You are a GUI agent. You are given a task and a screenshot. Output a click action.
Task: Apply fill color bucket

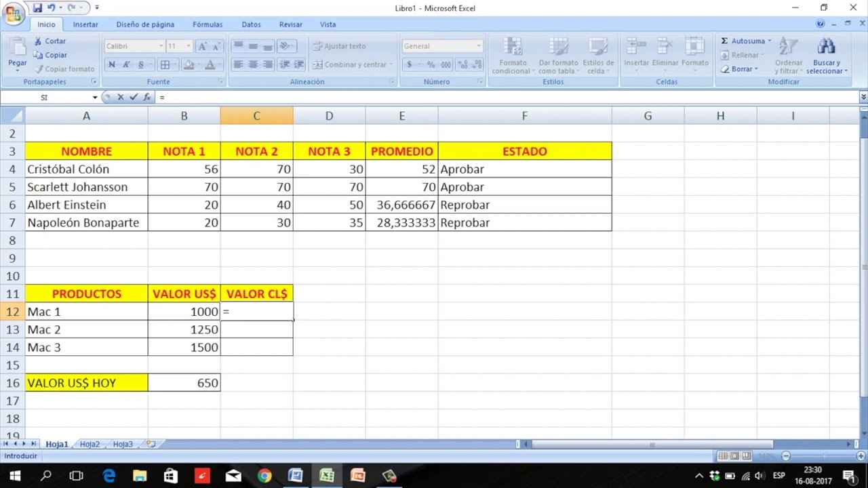tap(189, 65)
